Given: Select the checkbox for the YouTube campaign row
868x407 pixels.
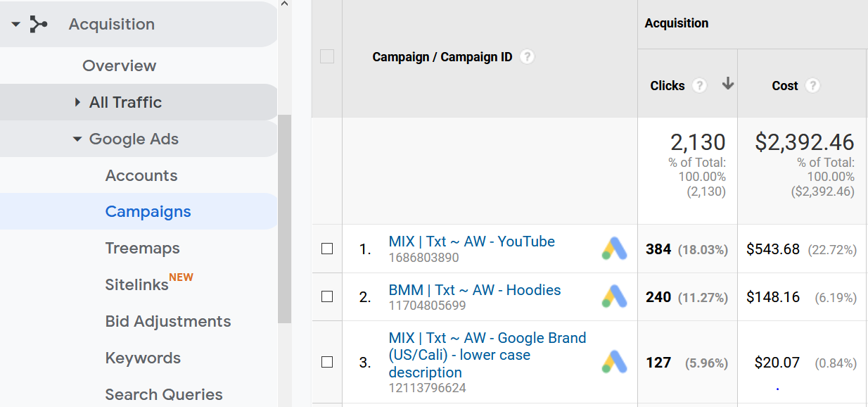Looking at the screenshot, I should point(326,249).
